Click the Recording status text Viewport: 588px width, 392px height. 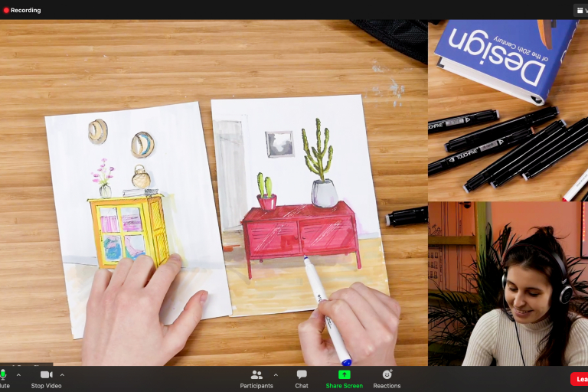tap(27, 10)
